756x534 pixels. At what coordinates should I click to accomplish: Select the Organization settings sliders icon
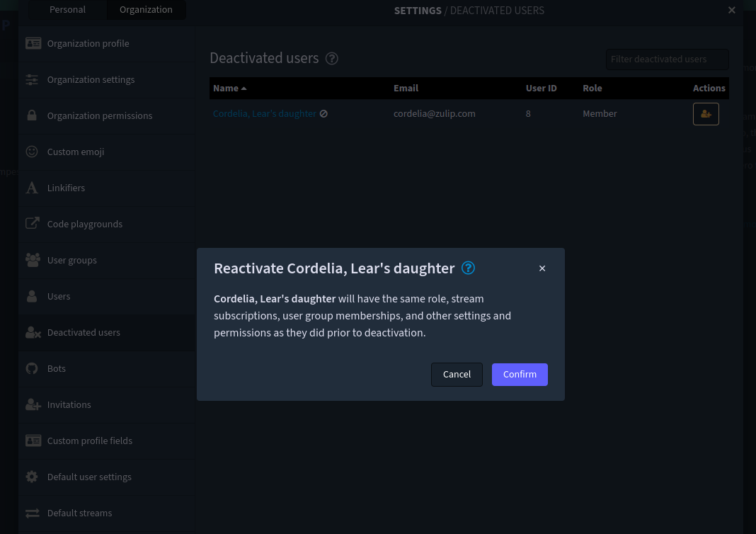click(32, 79)
